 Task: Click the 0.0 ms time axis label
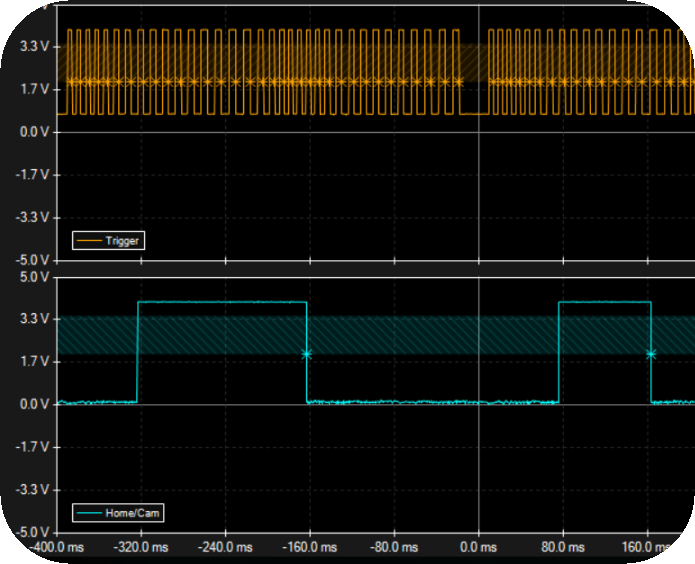coord(479,548)
